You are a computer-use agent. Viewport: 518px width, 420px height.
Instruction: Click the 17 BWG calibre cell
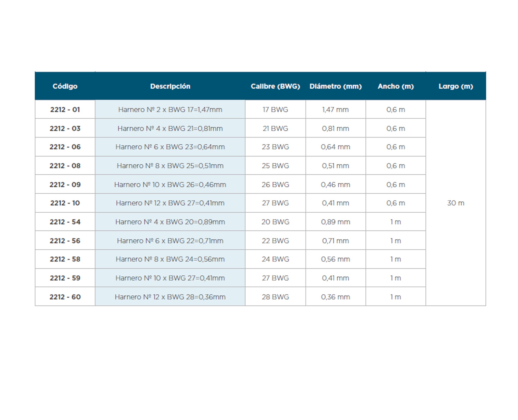tap(275, 109)
